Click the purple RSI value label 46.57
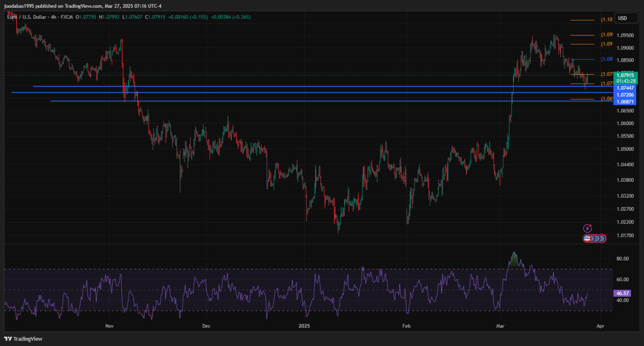 click(622, 294)
